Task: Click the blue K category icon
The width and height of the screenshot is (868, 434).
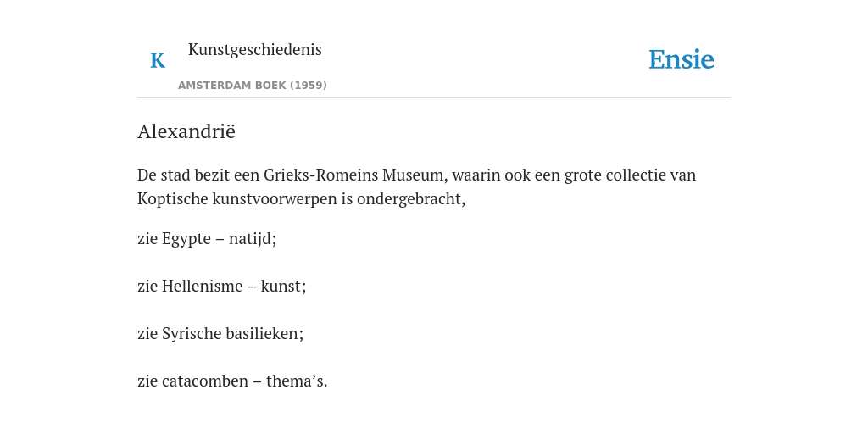Action: coord(158,60)
